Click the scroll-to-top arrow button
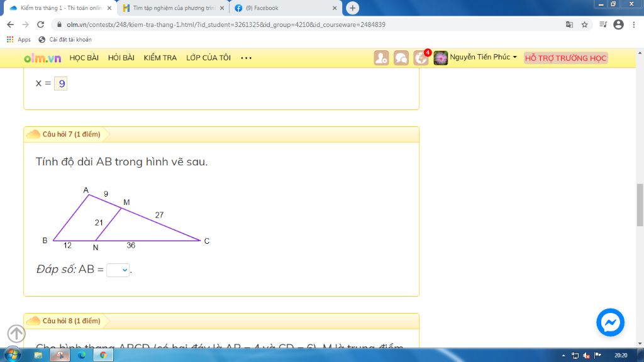Viewport: 644px width, 362px height. pos(16,333)
